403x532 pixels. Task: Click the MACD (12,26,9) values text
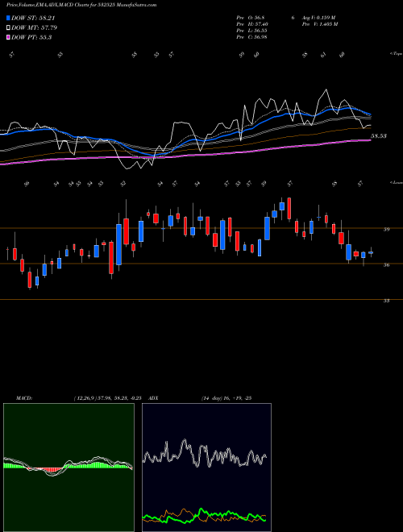point(107,398)
